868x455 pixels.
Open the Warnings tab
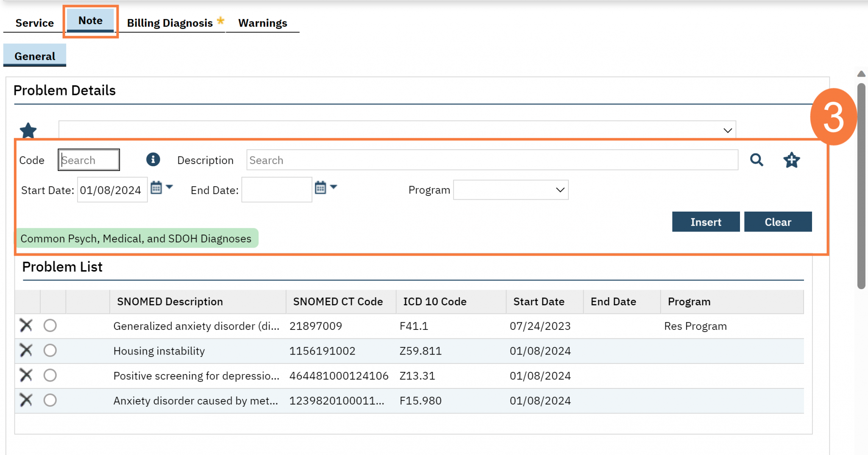pyautogui.click(x=262, y=23)
